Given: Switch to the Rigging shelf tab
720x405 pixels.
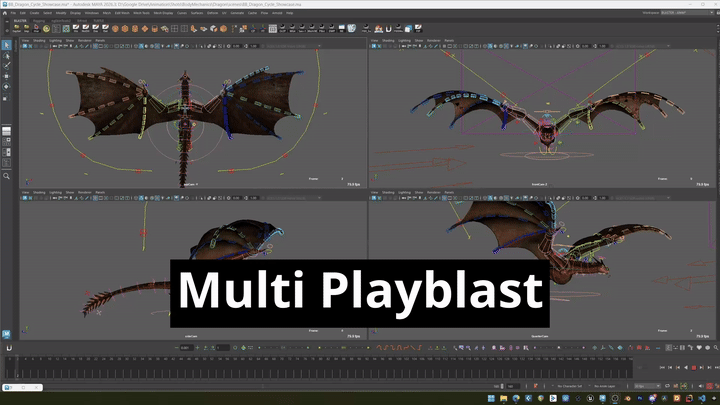Looking at the screenshot, I should pyautogui.click(x=39, y=21).
